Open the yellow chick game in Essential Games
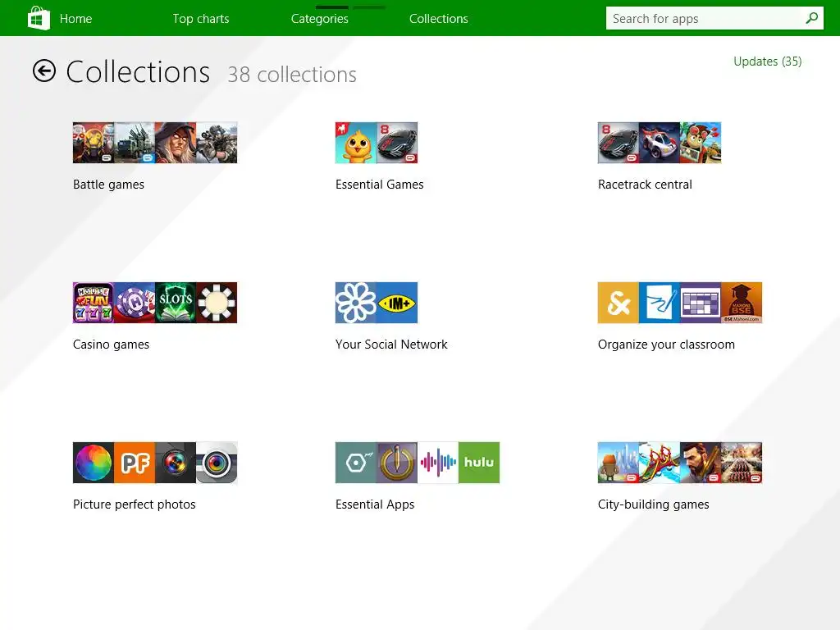 pyautogui.click(x=356, y=143)
